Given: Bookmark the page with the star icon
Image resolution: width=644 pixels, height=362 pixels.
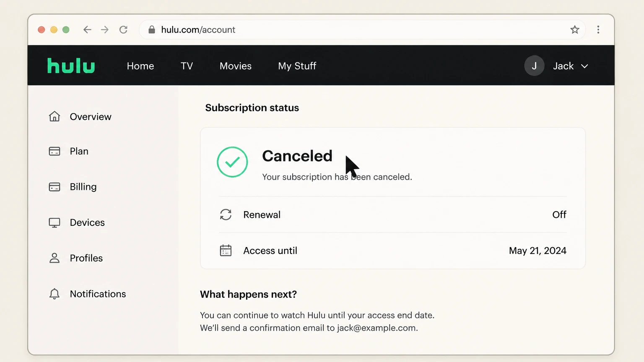Looking at the screenshot, I should pyautogui.click(x=575, y=30).
